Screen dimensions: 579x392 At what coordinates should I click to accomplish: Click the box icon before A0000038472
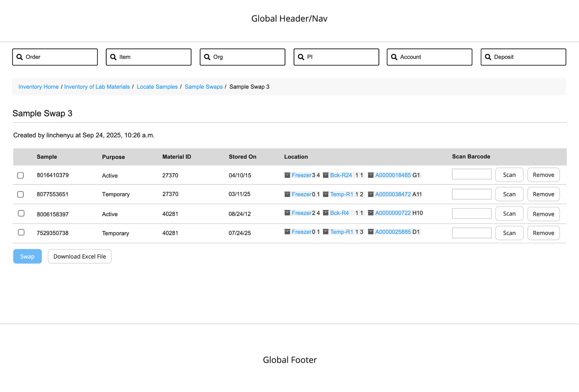click(370, 194)
